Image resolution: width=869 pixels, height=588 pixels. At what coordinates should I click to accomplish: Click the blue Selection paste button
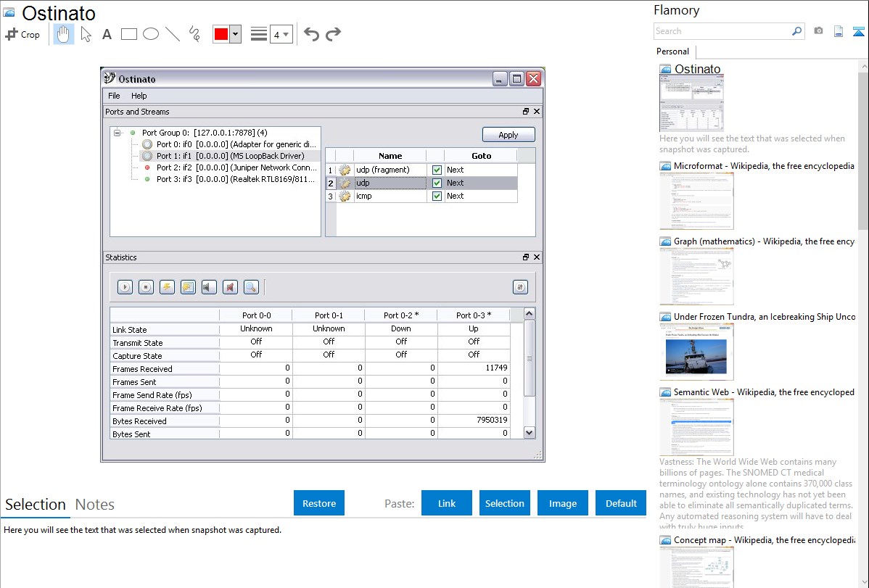click(x=505, y=503)
